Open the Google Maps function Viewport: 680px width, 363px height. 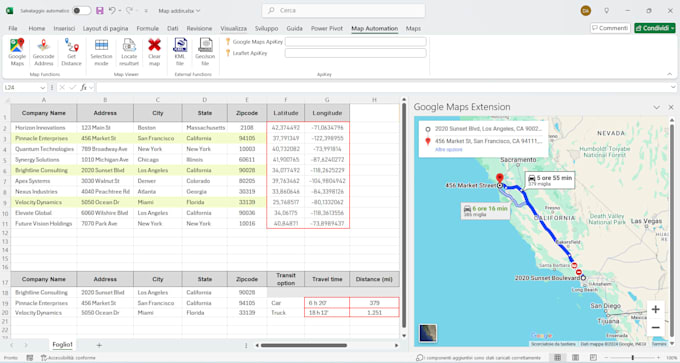pos(17,52)
